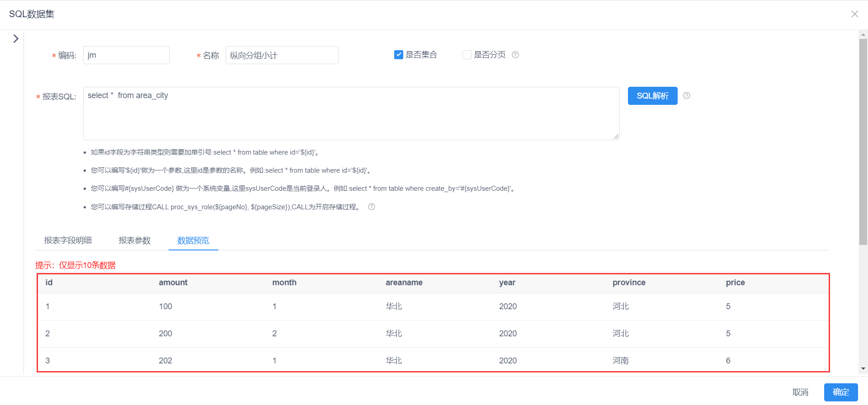Select the 数据预览 tab
The height and width of the screenshot is (405, 868).
click(x=193, y=240)
